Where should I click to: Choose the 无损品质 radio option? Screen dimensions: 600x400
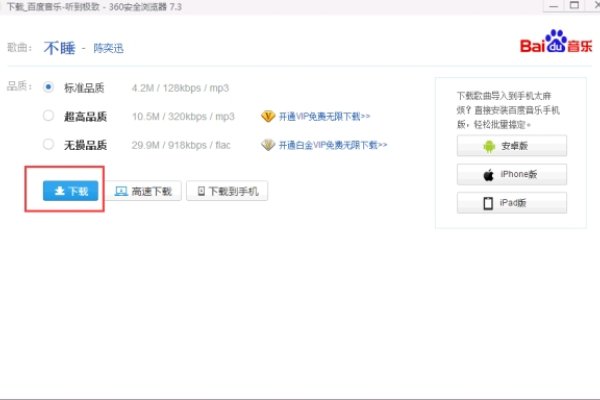click(48, 144)
